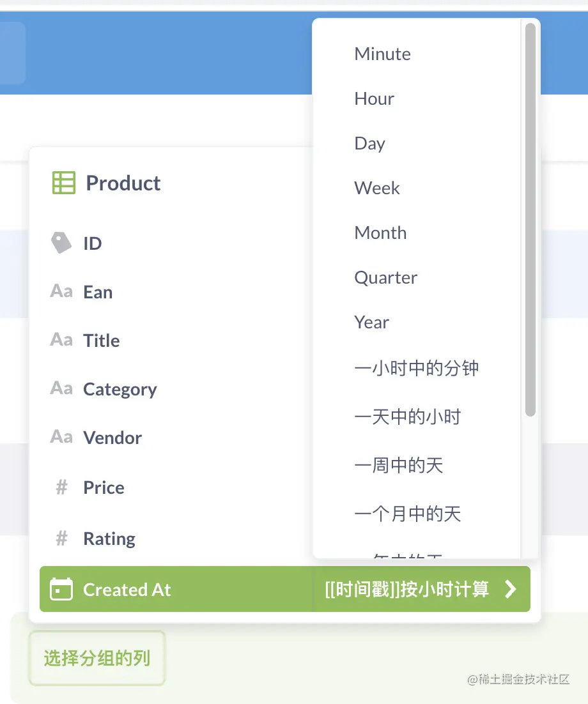This screenshot has width=588, height=704.
Task: Click the Product table grid icon
Action: (63, 183)
